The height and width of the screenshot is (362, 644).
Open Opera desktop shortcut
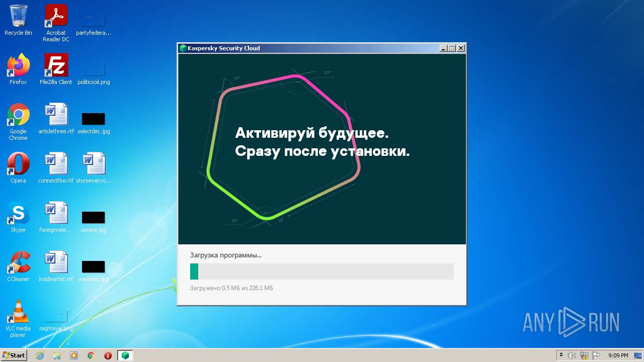(x=18, y=168)
